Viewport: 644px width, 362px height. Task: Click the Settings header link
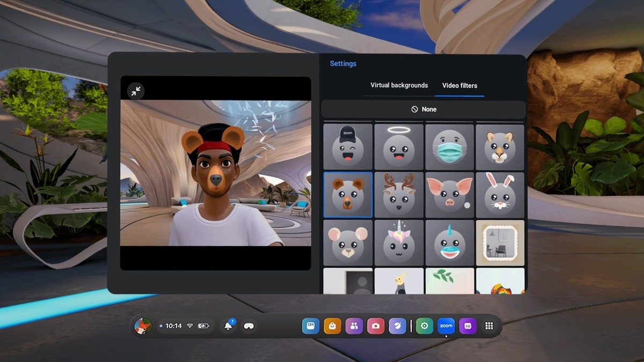pos(343,64)
